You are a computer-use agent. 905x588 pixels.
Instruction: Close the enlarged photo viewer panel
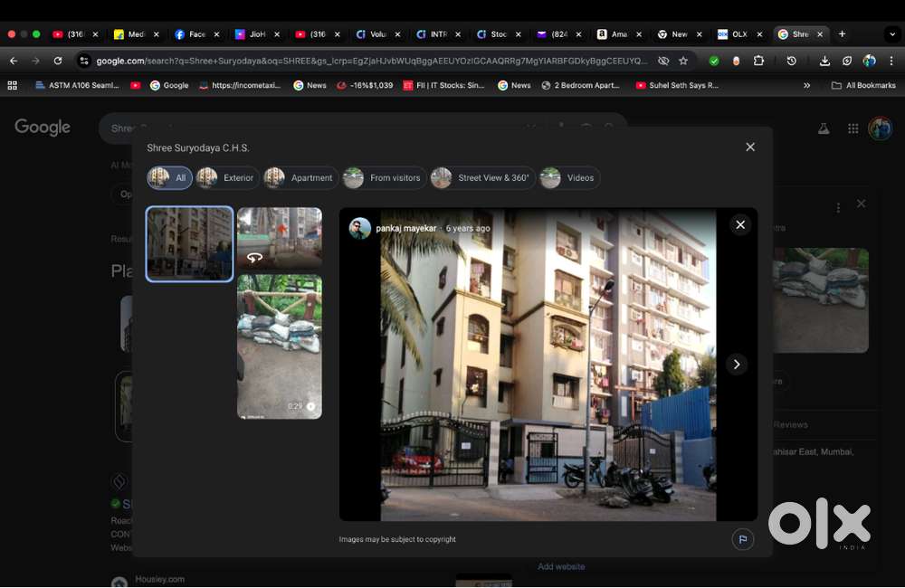click(740, 225)
